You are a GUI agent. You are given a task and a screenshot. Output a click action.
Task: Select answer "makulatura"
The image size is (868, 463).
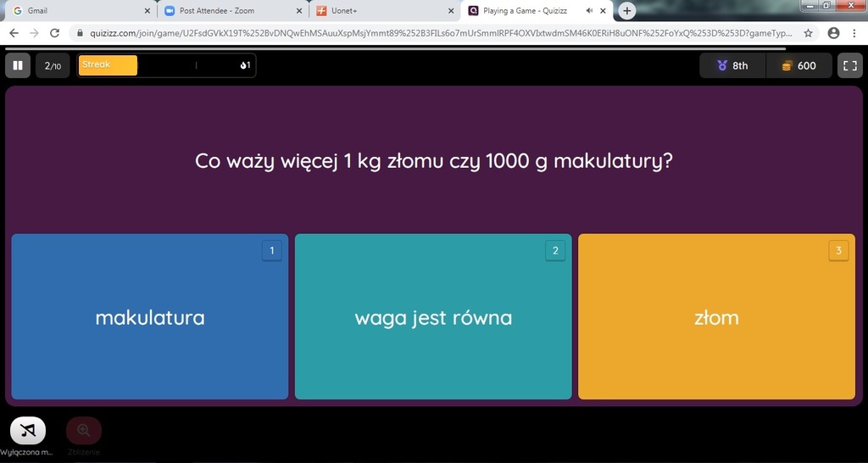pyautogui.click(x=150, y=317)
